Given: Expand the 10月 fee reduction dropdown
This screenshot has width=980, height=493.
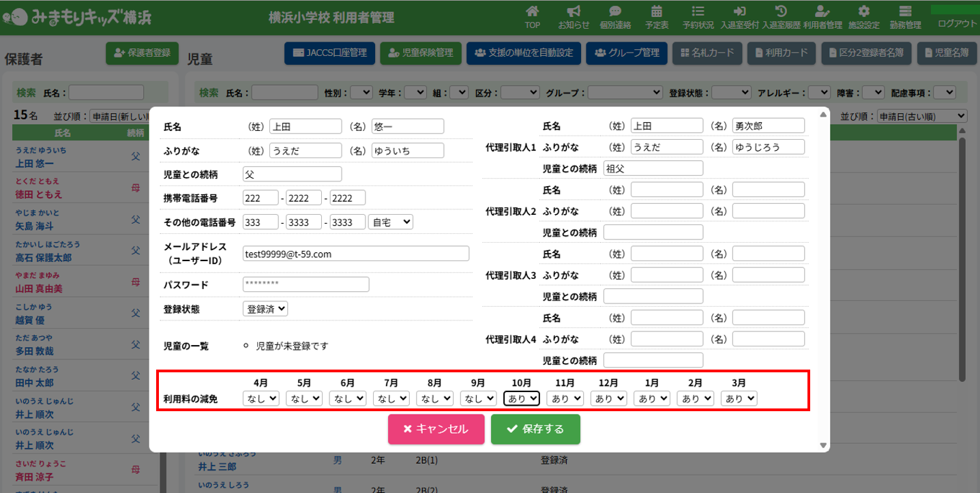Looking at the screenshot, I should click(x=521, y=398).
